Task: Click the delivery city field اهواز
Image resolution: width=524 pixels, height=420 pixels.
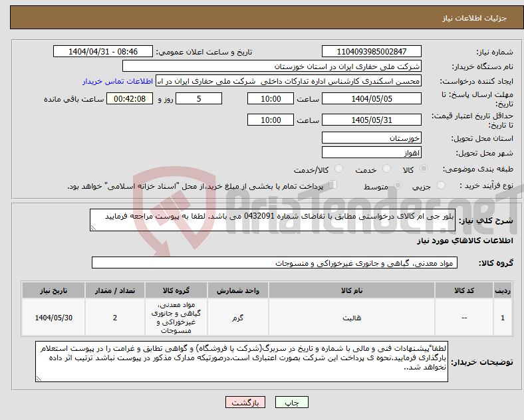Action: pyautogui.click(x=371, y=153)
